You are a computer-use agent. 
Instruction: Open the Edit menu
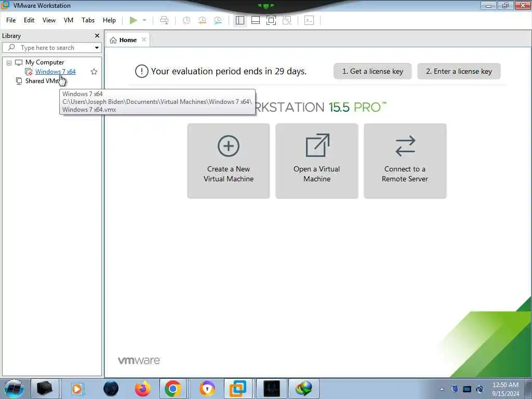click(29, 20)
